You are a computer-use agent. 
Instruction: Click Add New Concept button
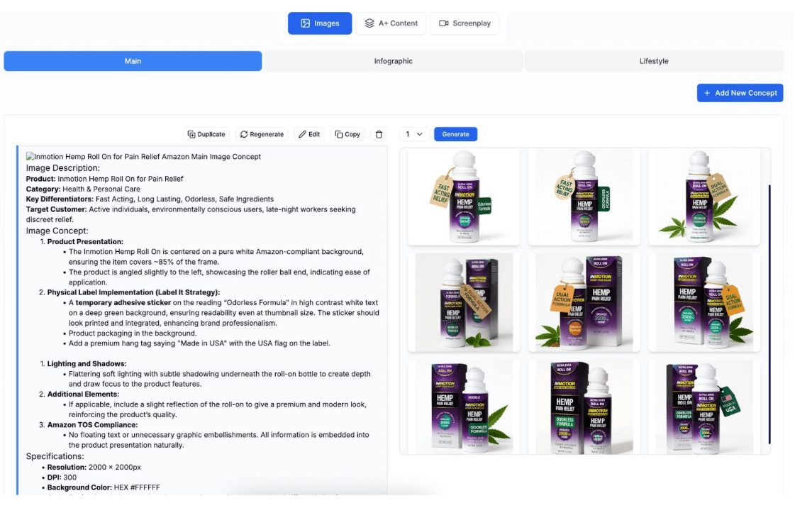[x=740, y=93]
